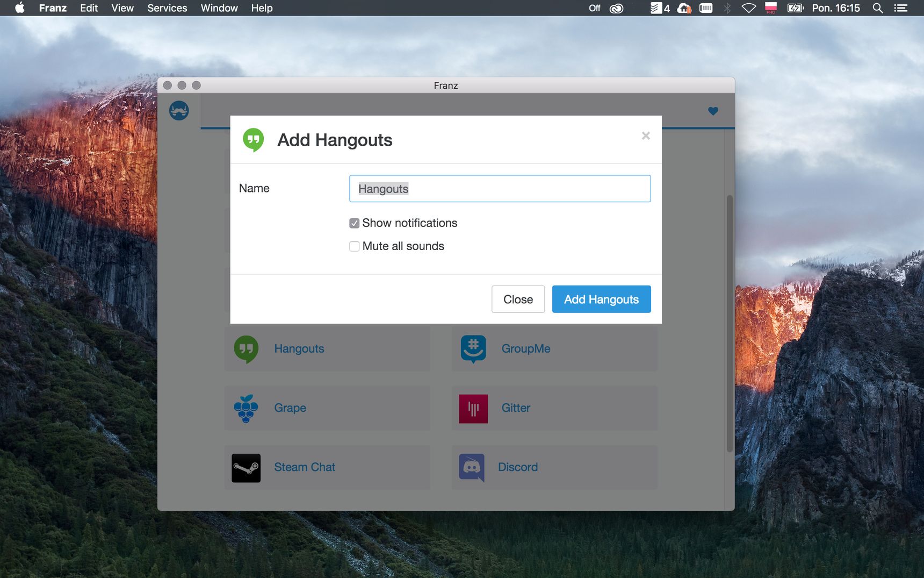Click the Franz window vertical scrollbar
Screen dimensions: 924x578
730,323
